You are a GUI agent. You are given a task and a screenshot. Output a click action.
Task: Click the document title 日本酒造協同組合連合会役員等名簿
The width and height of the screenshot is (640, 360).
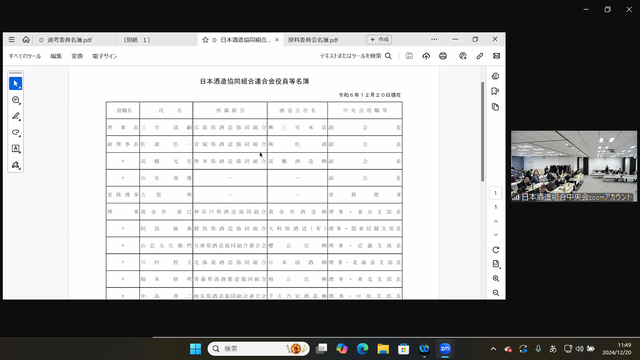tap(254, 81)
